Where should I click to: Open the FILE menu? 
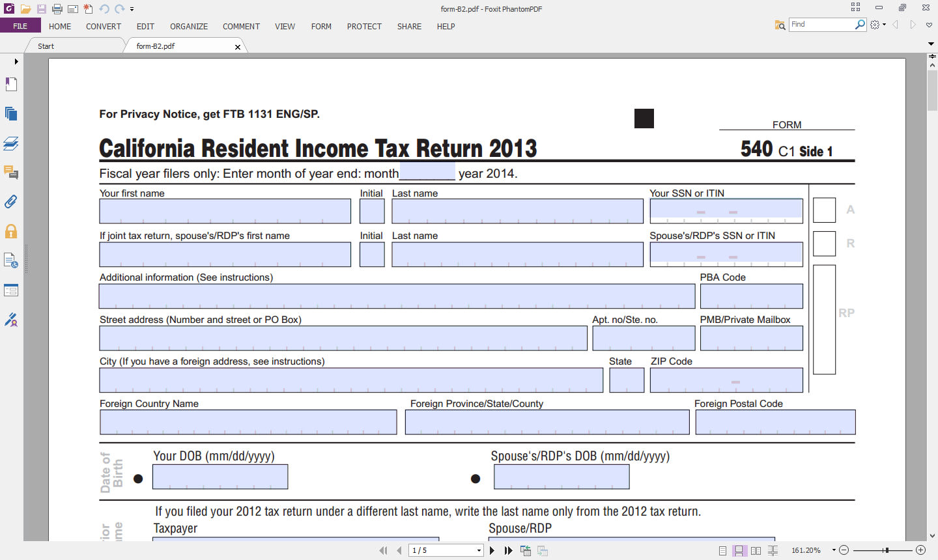pos(20,26)
